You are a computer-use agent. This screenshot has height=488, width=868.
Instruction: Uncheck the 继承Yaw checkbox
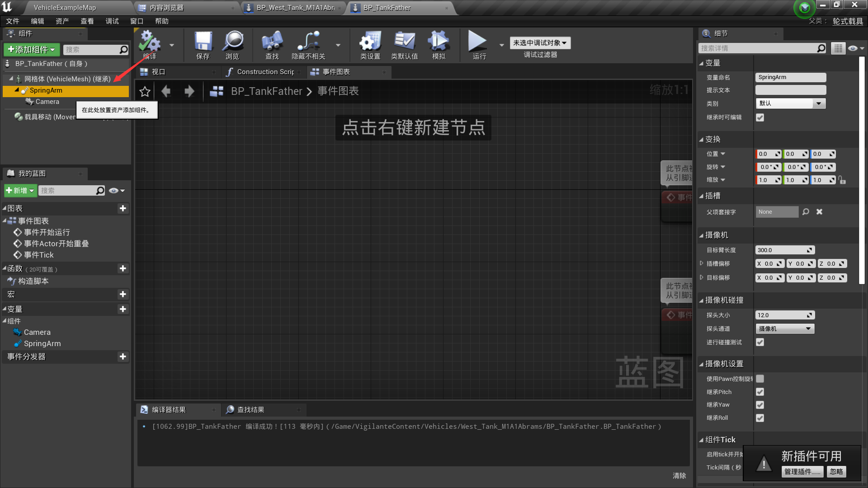[x=760, y=405]
